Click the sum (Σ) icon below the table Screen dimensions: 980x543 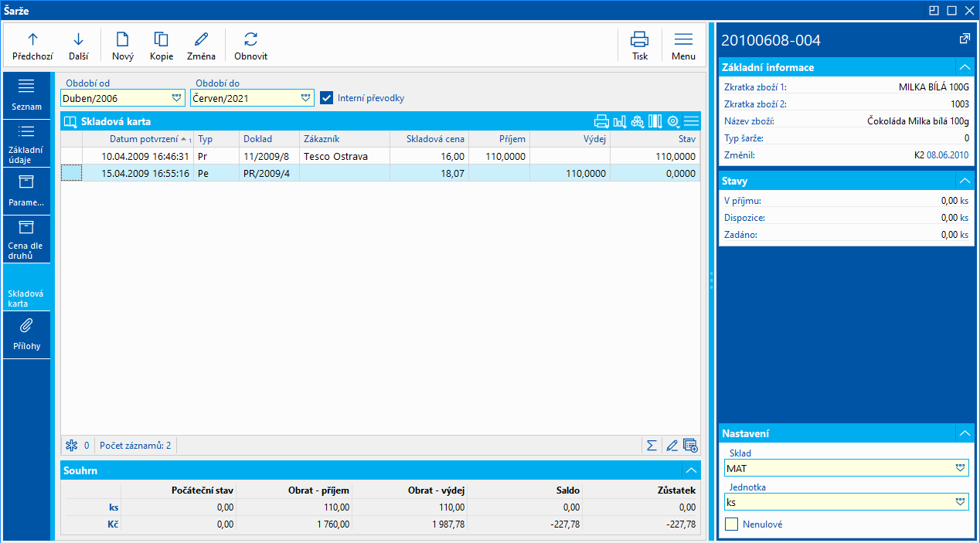tap(652, 445)
